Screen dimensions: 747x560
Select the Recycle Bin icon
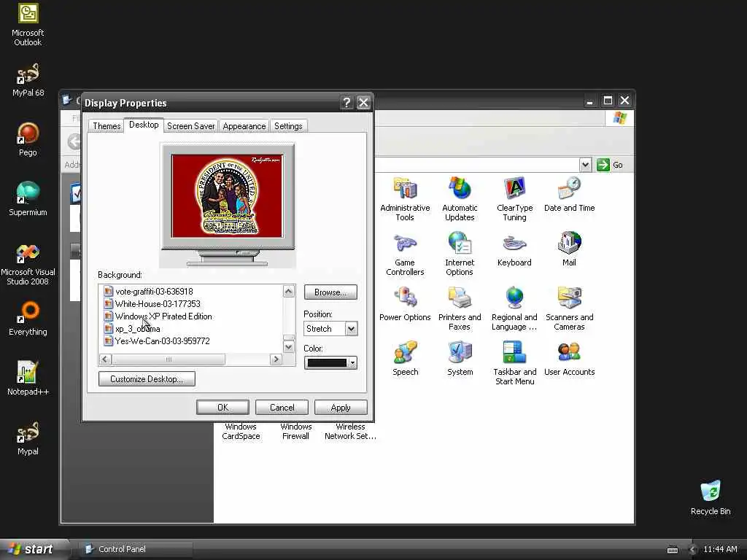(x=711, y=498)
